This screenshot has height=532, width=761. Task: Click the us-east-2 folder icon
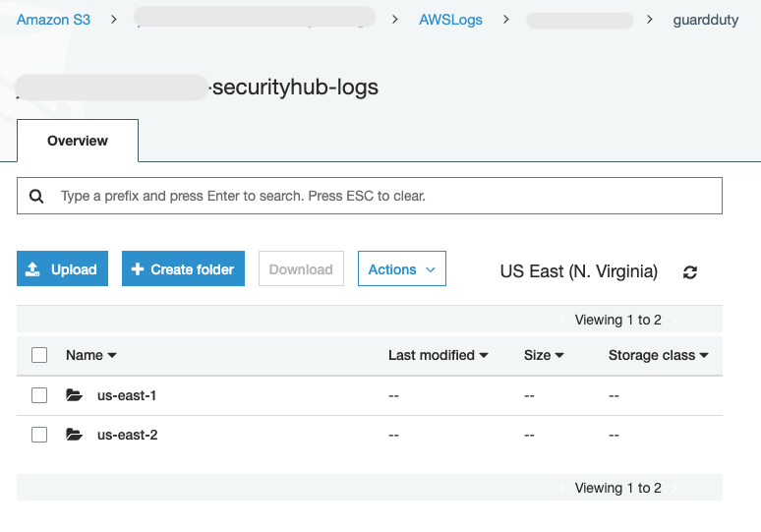(74, 435)
